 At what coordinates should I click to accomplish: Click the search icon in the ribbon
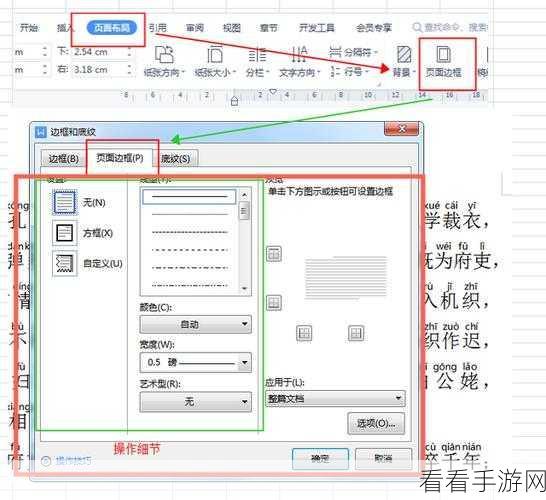click(417, 27)
